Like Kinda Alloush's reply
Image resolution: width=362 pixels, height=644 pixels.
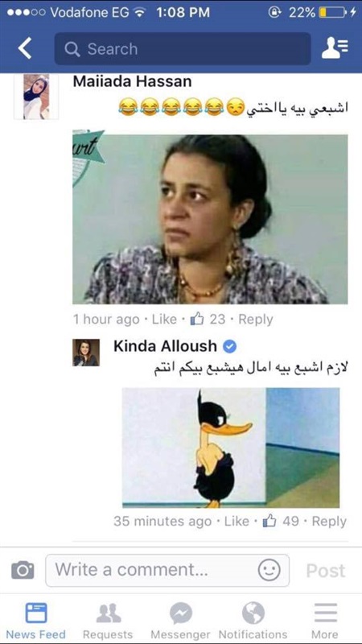pos(237,521)
